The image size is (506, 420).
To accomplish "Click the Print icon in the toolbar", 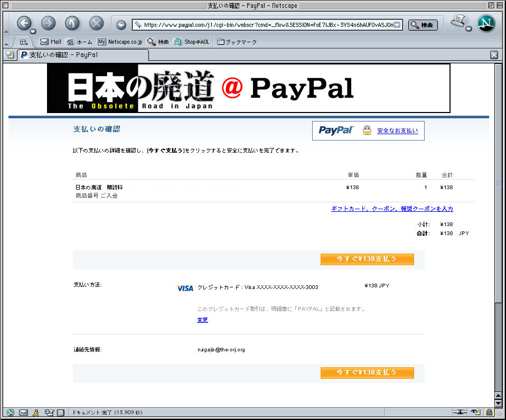I will (x=458, y=23).
